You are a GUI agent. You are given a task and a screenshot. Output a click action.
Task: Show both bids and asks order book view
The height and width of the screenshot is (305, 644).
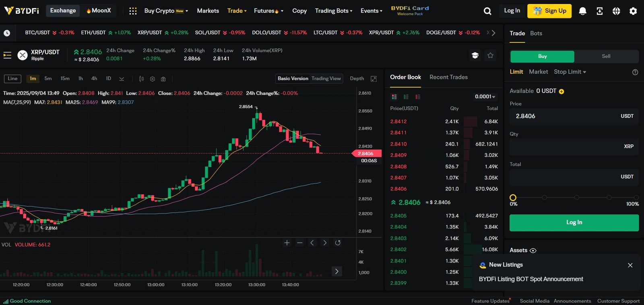[x=394, y=97]
